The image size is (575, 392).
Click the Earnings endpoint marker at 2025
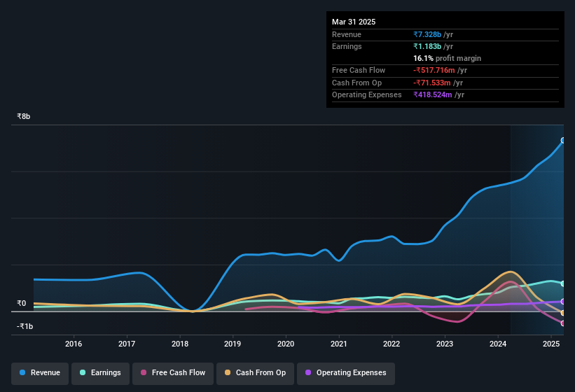[563, 284]
